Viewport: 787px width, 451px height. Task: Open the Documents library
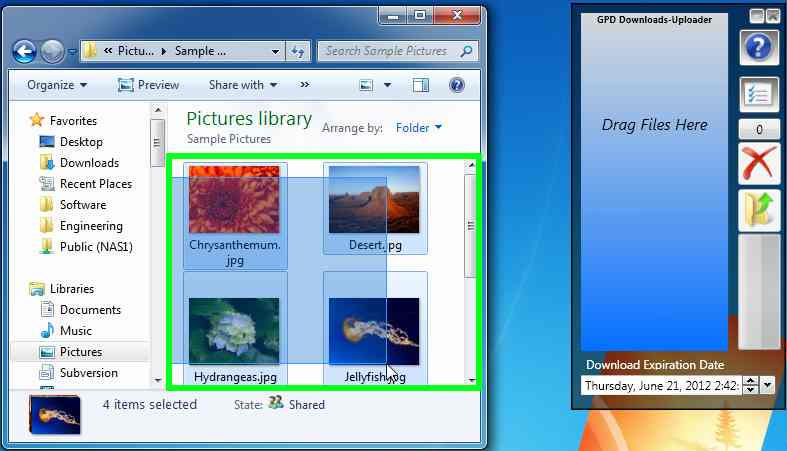point(90,310)
